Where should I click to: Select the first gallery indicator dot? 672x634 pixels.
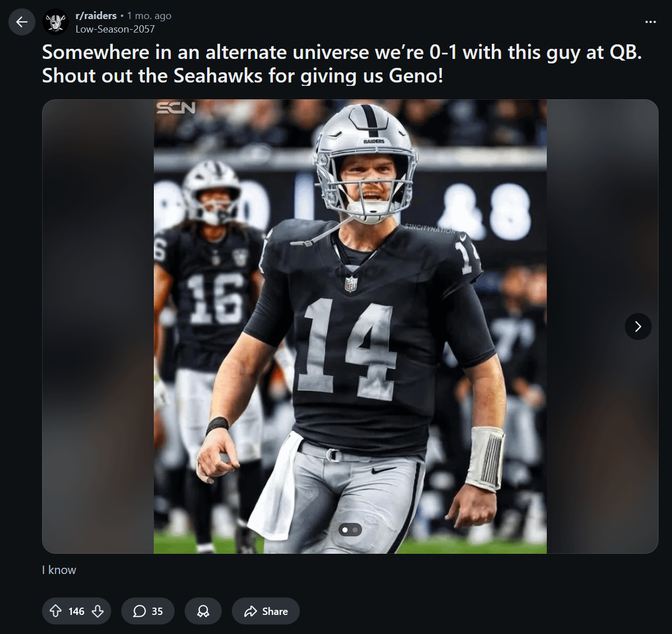(x=345, y=530)
